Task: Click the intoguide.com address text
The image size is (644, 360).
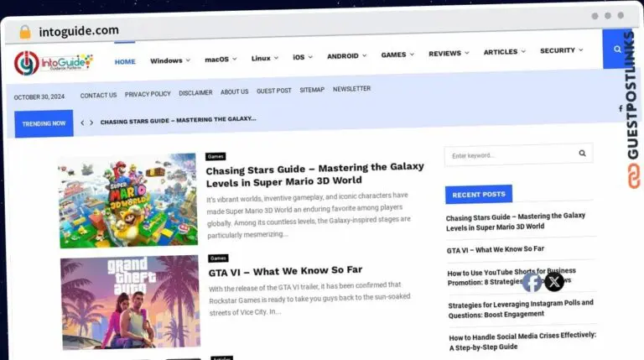Action: point(79,31)
